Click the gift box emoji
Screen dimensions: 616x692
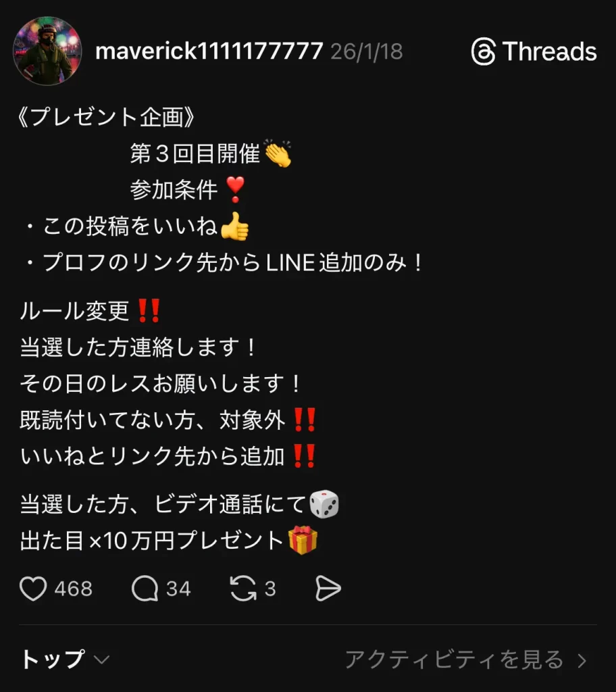(303, 540)
